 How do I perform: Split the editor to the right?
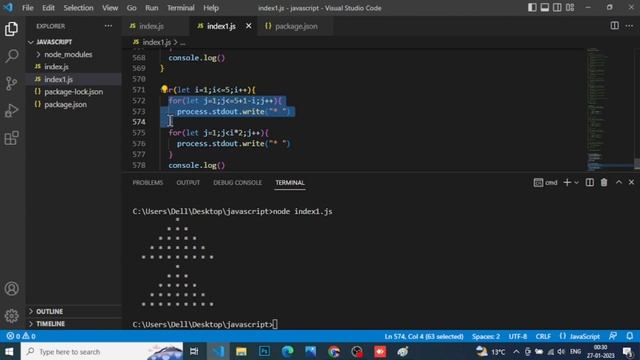(x=614, y=26)
